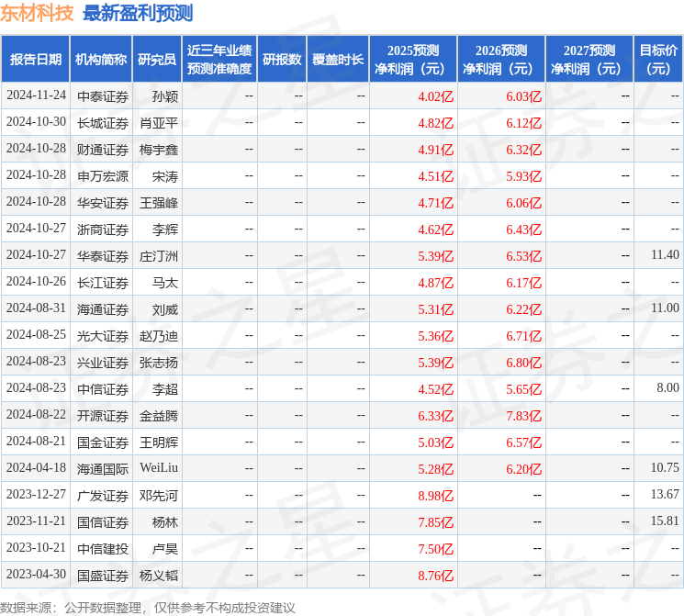Click the 浙商证券 institution cell

click(103, 230)
